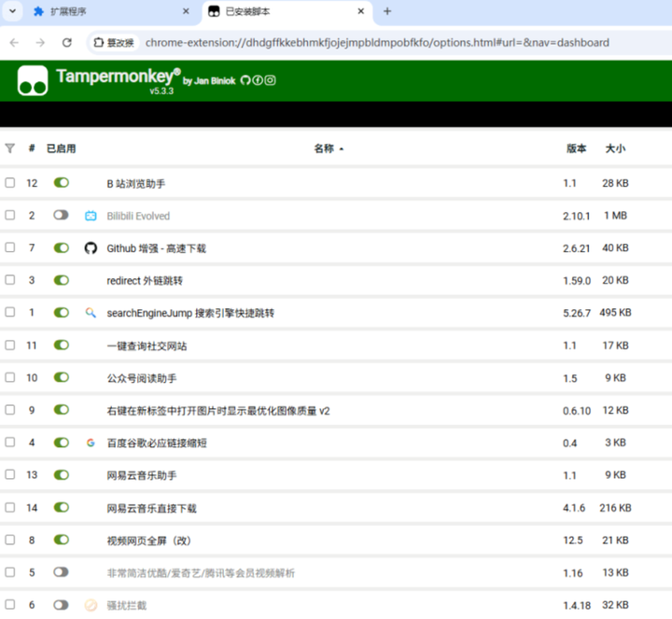Screen dimensions: 672x619
Task: Open the GitHub icon in header
Action: (245, 80)
